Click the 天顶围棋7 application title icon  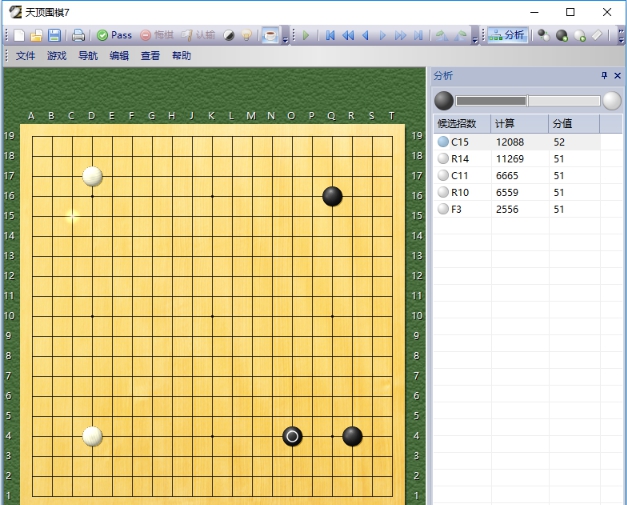16,12
